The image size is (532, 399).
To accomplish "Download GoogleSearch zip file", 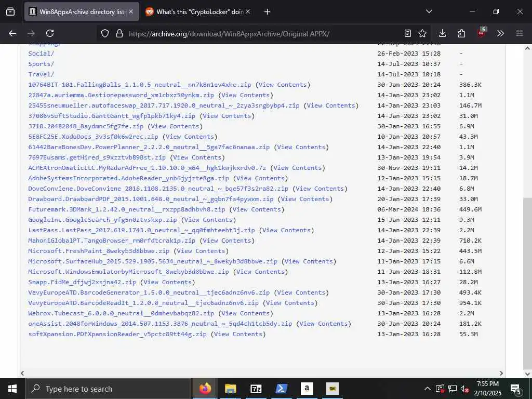I will pyautogui.click(x=102, y=220).
